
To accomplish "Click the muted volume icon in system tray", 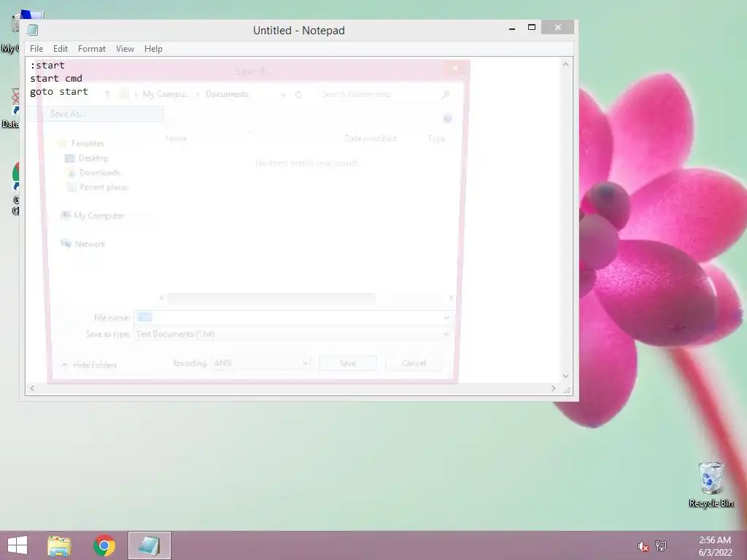I will [x=643, y=546].
